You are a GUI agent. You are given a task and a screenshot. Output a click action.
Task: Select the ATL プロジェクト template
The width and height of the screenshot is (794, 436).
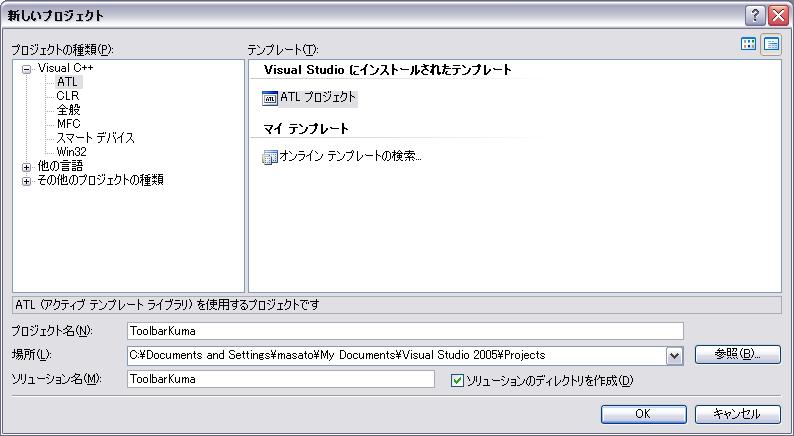click(318, 97)
